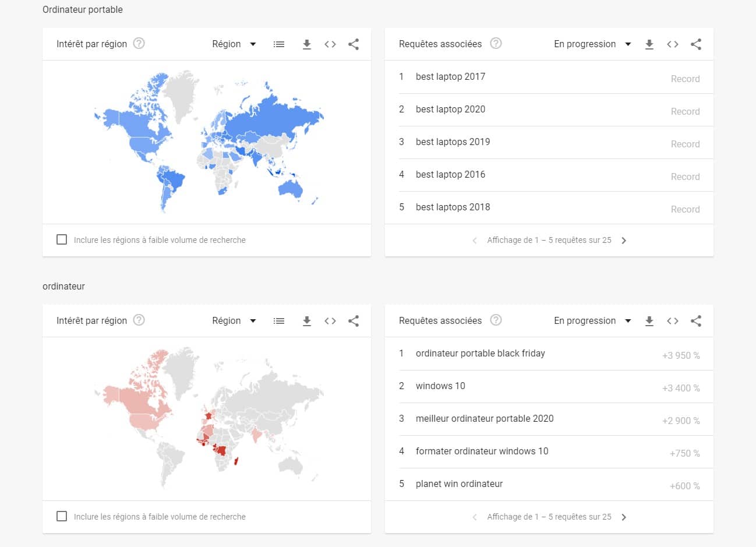Download ordinateur region data
Viewport: 756px width, 547px height.
307,321
